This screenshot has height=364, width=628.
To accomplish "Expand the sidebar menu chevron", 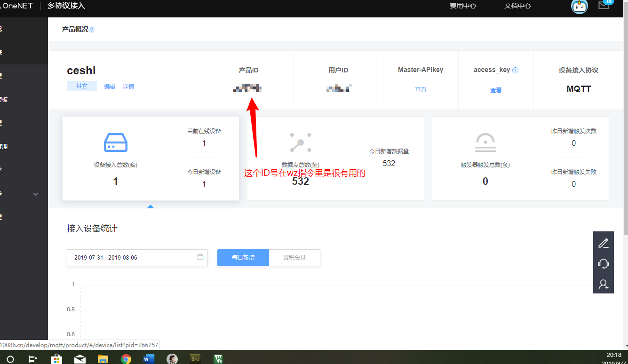I will click(36, 194).
